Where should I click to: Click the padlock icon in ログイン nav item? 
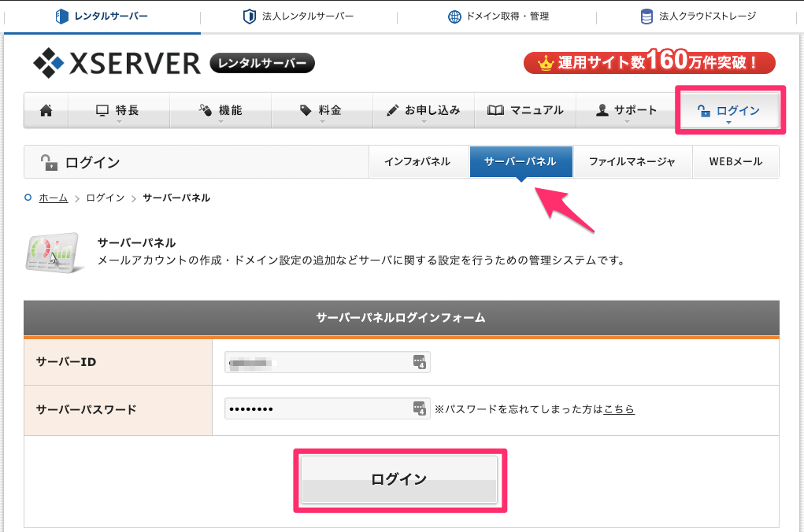pyautogui.click(x=703, y=110)
